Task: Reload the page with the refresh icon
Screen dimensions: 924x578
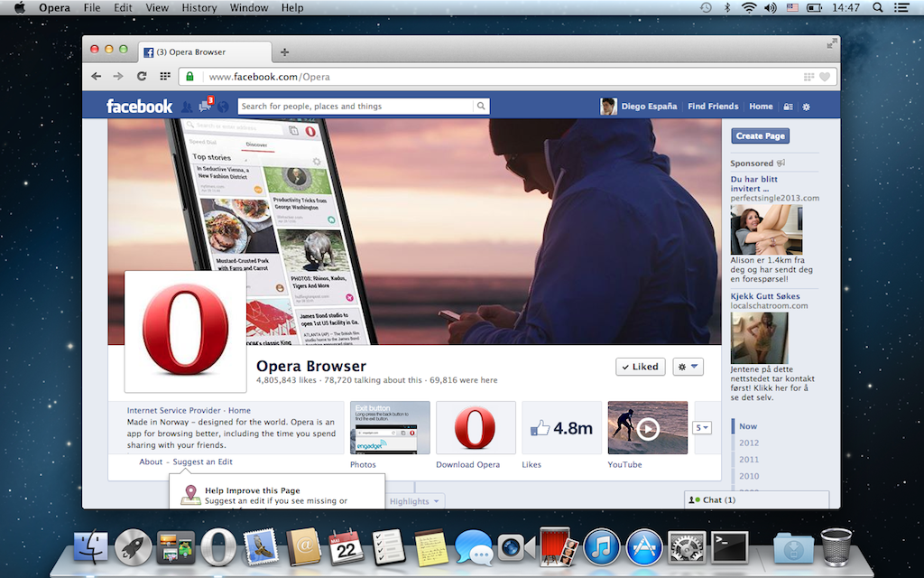Action: coord(142,77)
